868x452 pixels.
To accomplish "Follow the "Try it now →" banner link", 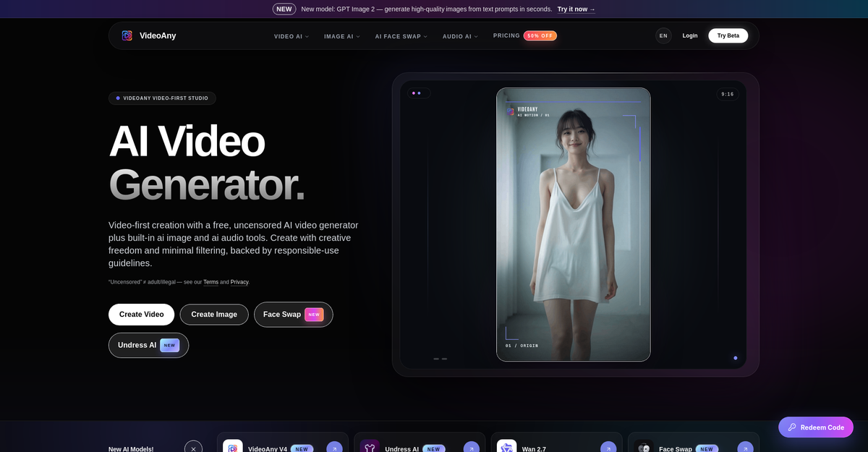I will [x=576, y=9].
